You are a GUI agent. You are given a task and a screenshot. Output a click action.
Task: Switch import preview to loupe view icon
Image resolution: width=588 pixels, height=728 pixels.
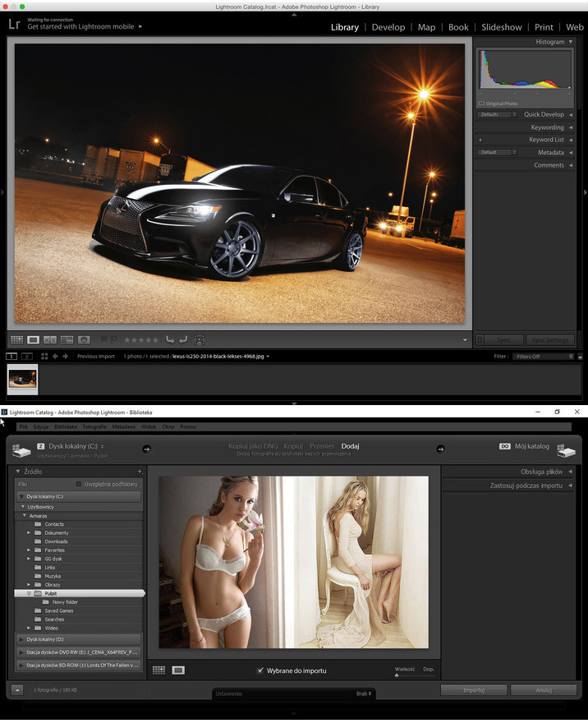click(x=178, y=670)
